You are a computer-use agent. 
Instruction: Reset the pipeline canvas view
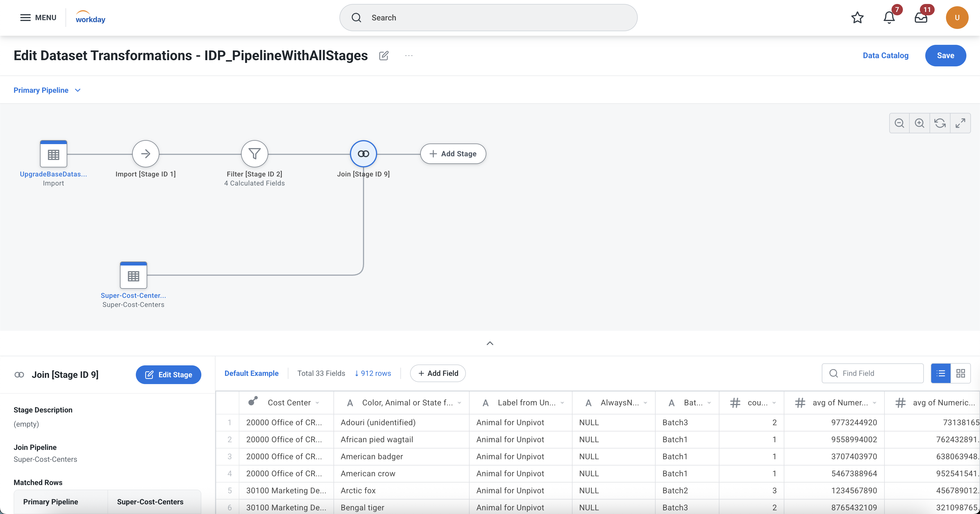tap(940, 123)
